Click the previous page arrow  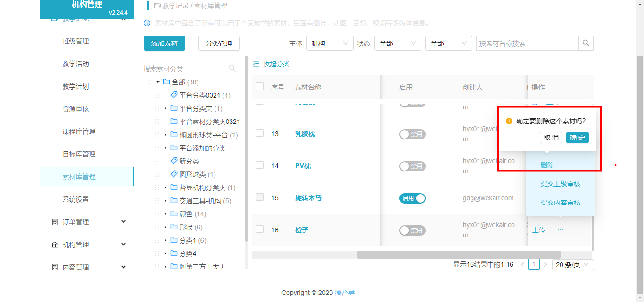pos(522,265)
